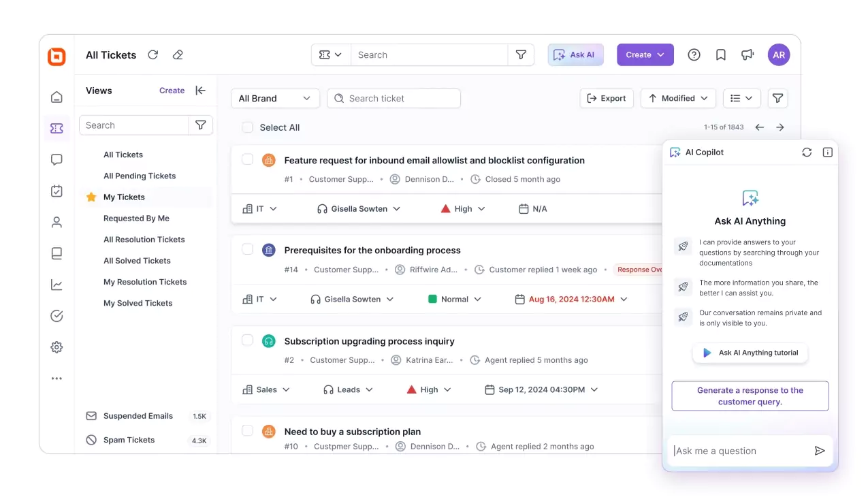Click the Export button
The height and width of the screenshot is (497, 868).
[606, 98]
